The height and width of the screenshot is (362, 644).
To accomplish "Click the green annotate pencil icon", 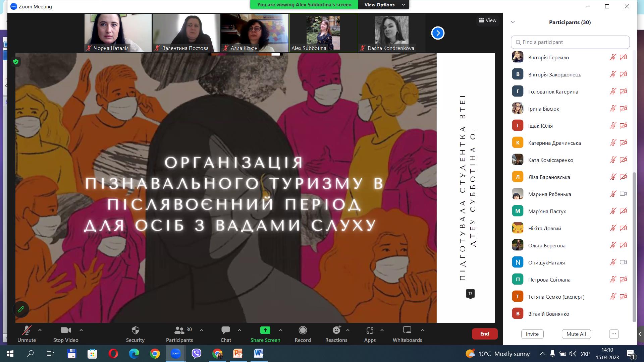I will click(21, 309).
